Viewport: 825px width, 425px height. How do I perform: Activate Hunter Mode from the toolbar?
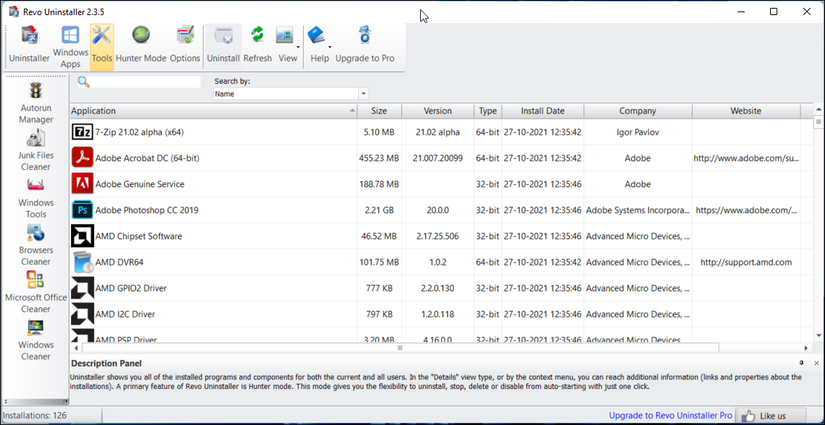tap(141, 46)
